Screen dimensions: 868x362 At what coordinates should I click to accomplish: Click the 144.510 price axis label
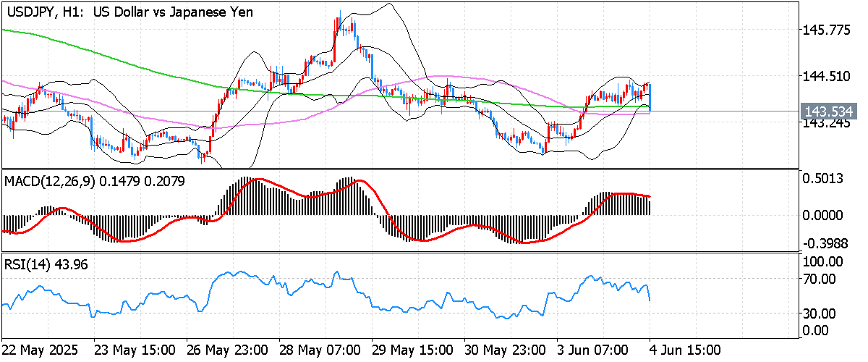[x=827, y=76]
